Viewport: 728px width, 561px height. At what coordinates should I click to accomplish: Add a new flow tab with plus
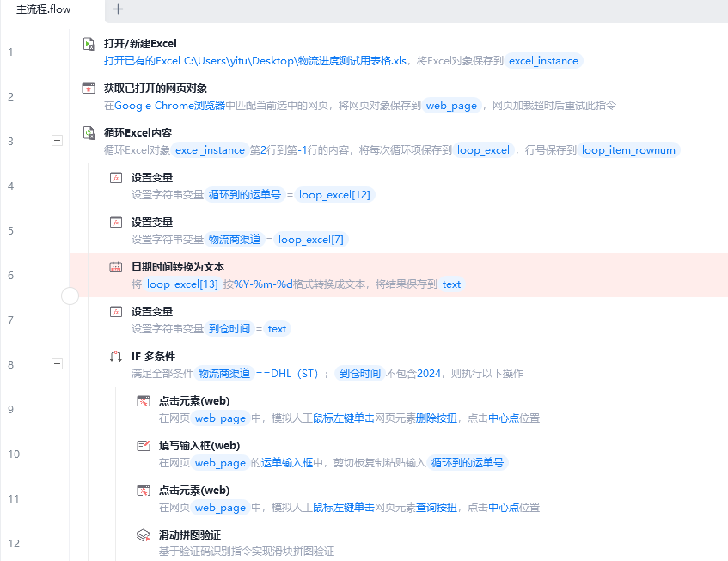tap(118, 9)
